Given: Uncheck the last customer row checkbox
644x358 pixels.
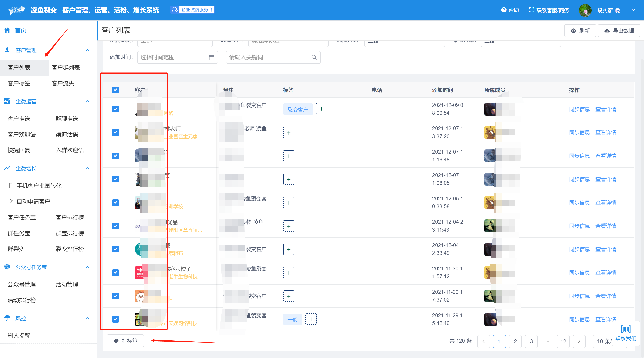Looking at the screenshot, I should tap(115, 319).
